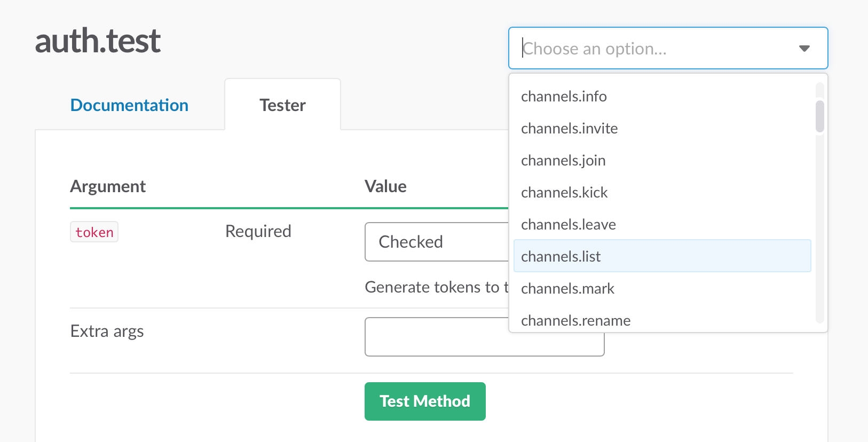The width and height of the screenshot is (868, 442).
Task: Click the red token argument label
Action: (x=94, y=232)
